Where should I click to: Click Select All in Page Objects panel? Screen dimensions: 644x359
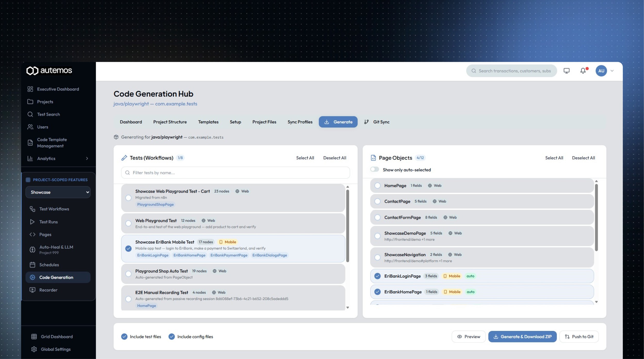coord(554,158)
